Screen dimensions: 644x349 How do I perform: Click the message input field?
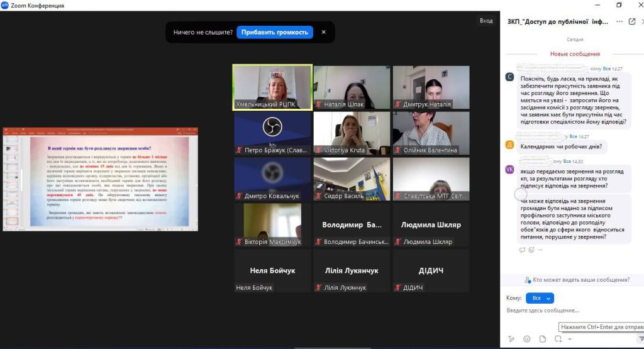coord(566,311)
